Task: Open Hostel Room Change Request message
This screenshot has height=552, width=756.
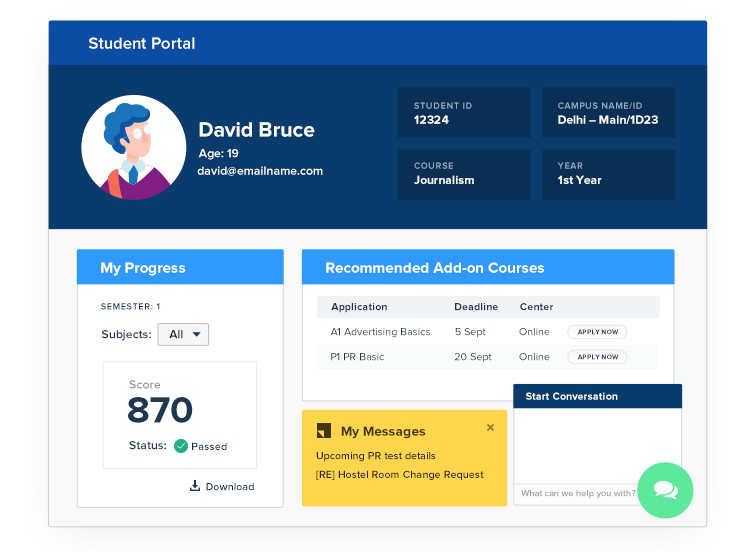Action: (x=399, y=475)
